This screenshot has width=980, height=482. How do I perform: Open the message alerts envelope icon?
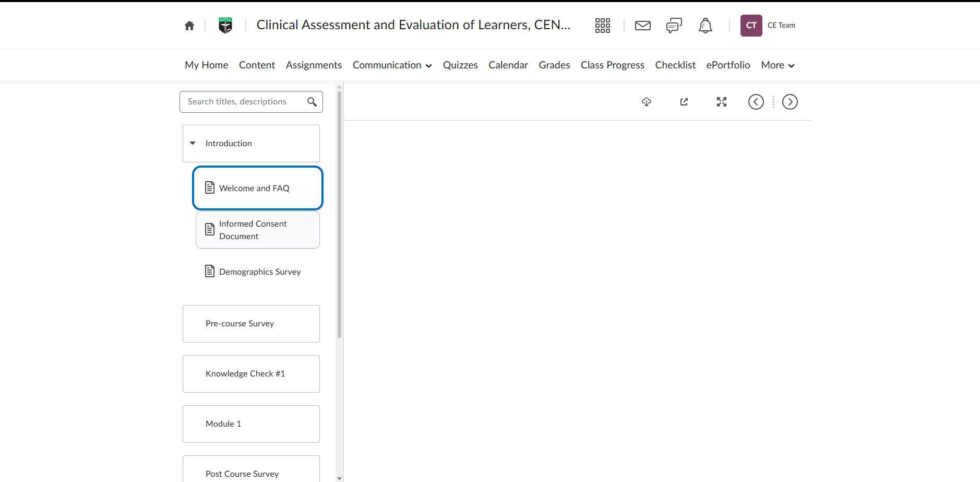pos(643,26)
